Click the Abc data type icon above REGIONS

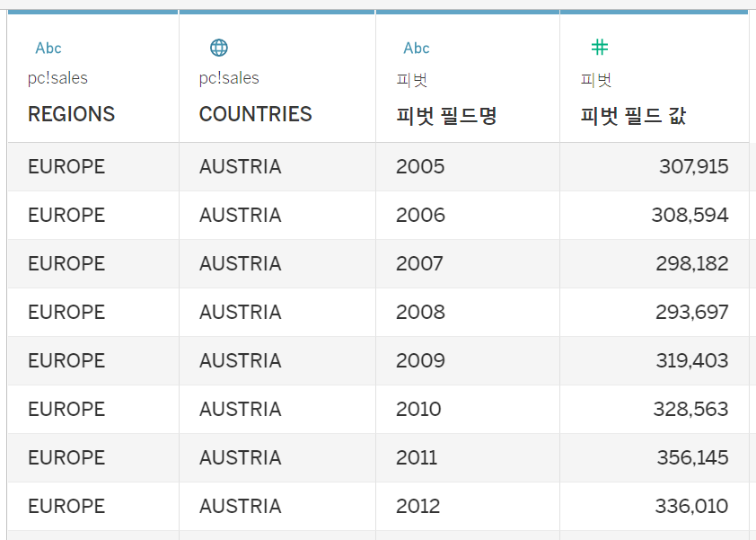tap(48, 48)
